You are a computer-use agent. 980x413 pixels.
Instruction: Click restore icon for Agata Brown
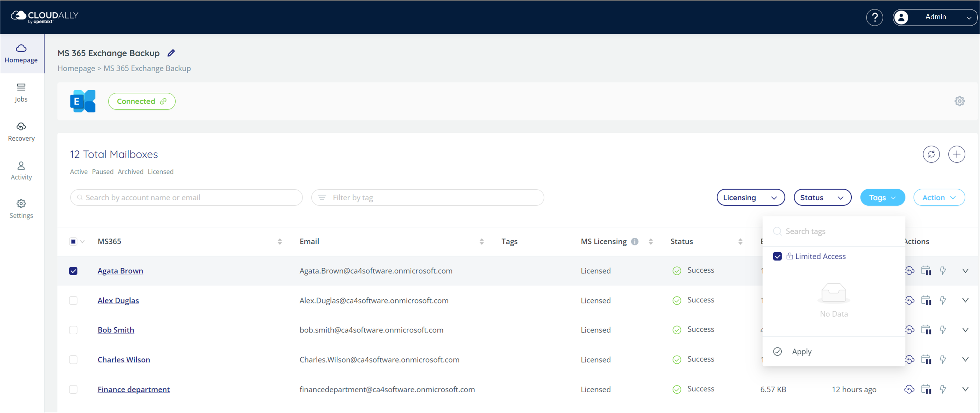click(910, 271)
